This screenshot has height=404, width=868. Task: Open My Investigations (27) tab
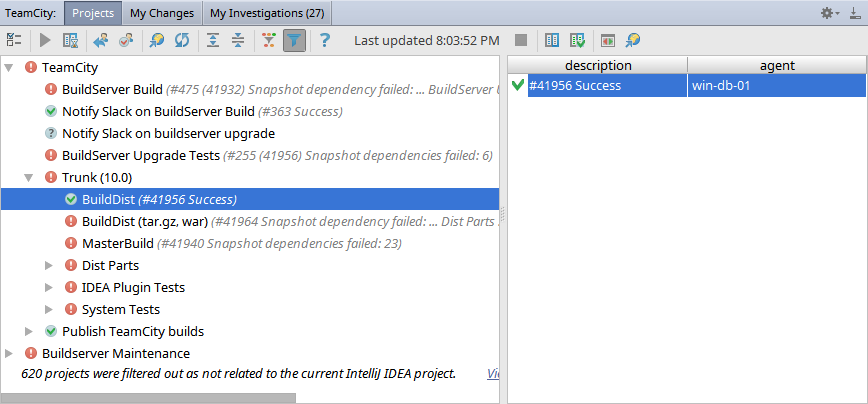(x=267, y=13)
